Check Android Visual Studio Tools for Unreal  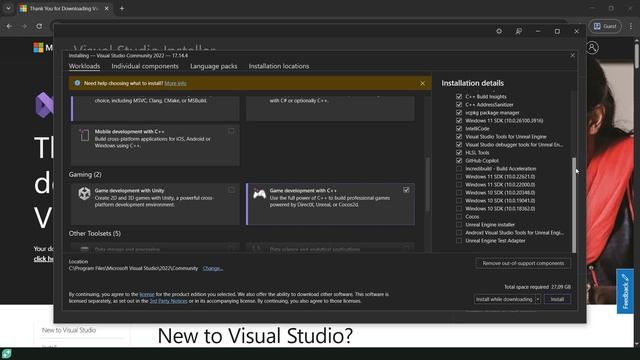coord(459,233)
